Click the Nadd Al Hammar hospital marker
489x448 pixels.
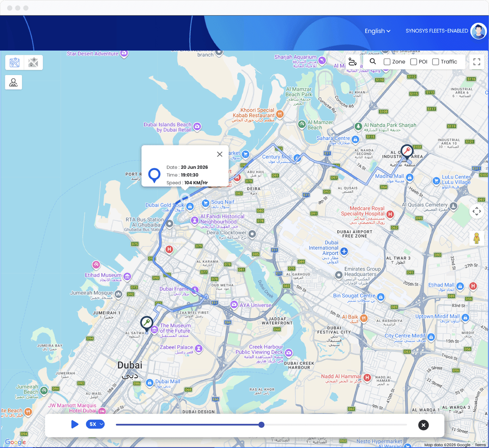point(367,377)
